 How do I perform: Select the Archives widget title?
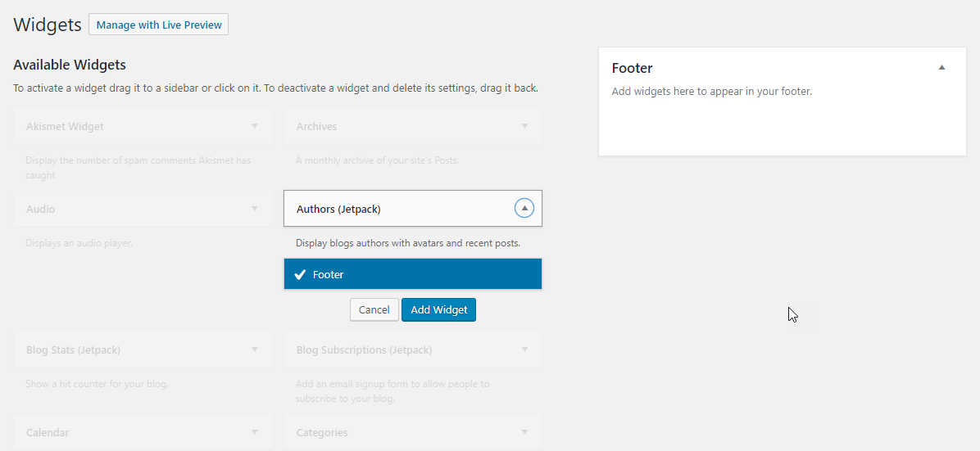coord(316,126)
